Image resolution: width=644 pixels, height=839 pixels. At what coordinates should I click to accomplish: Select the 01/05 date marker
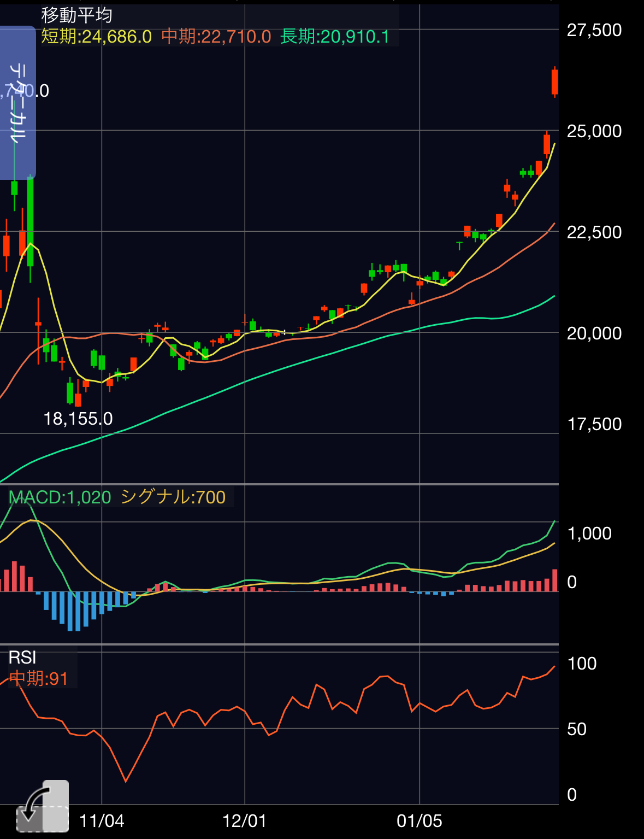[420, 821]
